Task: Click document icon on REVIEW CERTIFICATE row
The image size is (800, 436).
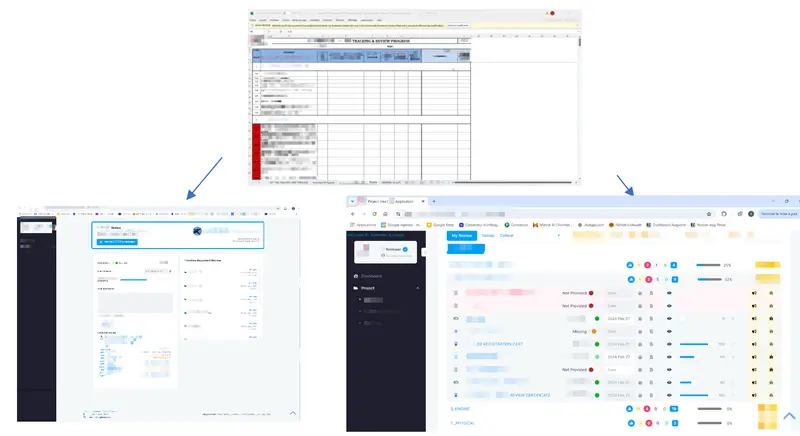Action: click(651, 393)
